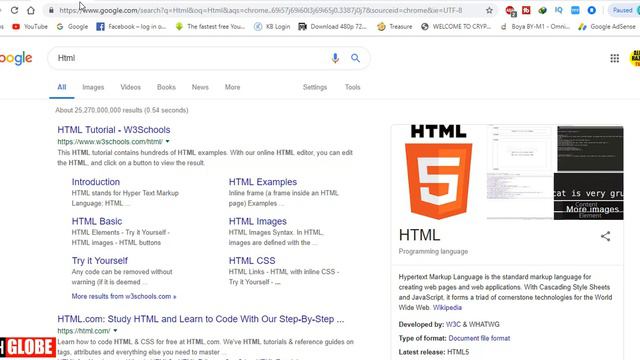Start voice search with the microphone icon

point(335,58)
